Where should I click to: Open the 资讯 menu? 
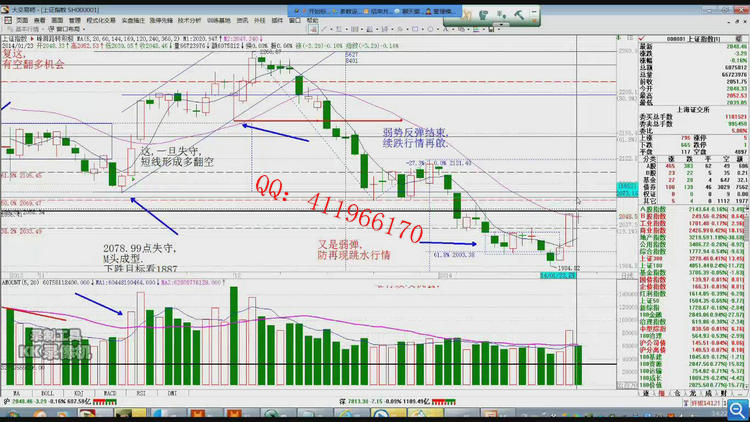coord(243,21)
